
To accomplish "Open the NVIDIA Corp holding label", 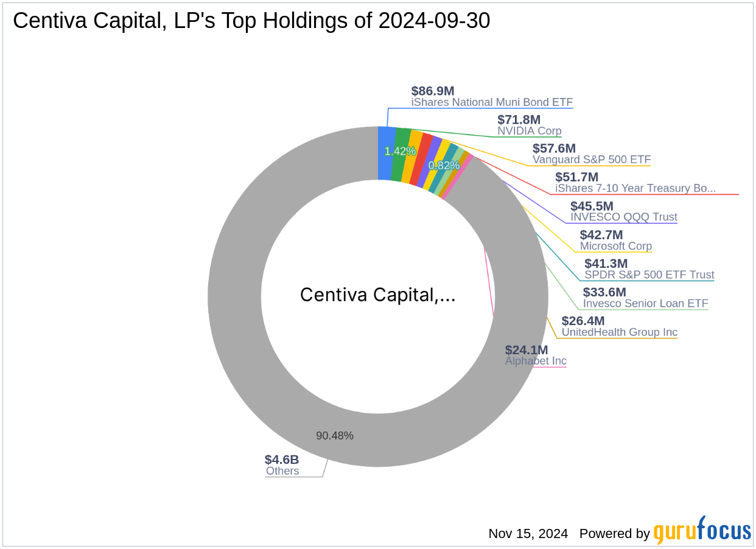I will click(530, 131).
